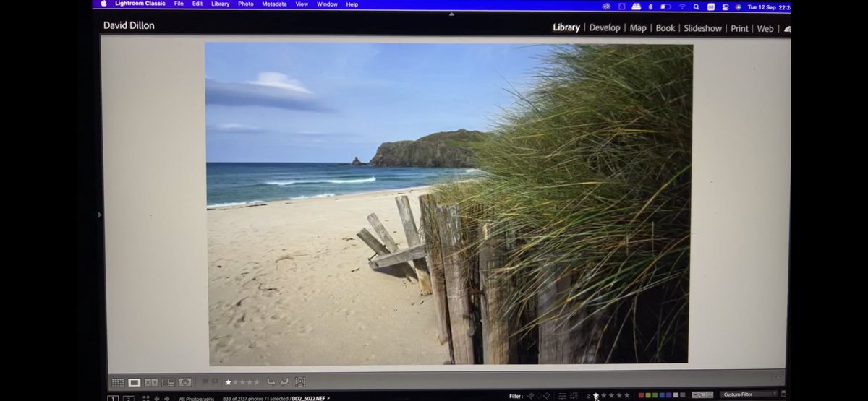Go forward to the next source arrow
Viewport: 868px width, 401px height.
point(166,398)
